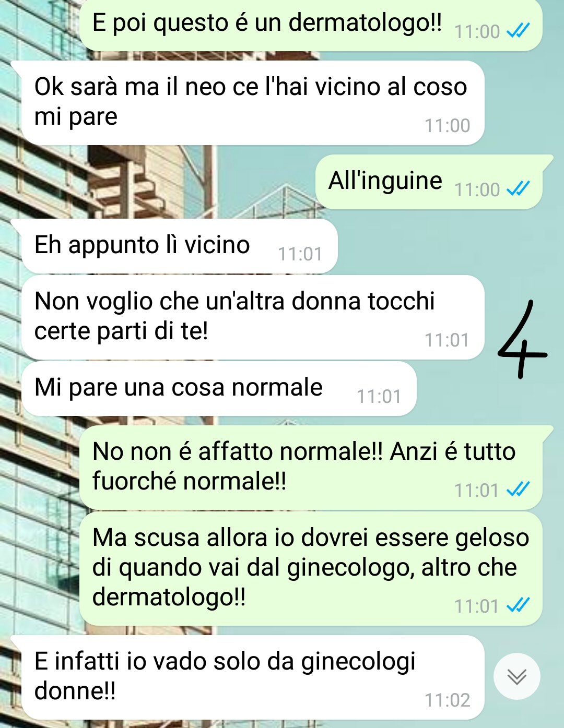Tap the scroll-to-bottom double chevron button
Viewport: 564px width, 728px height.
click(x=516, y=676)
